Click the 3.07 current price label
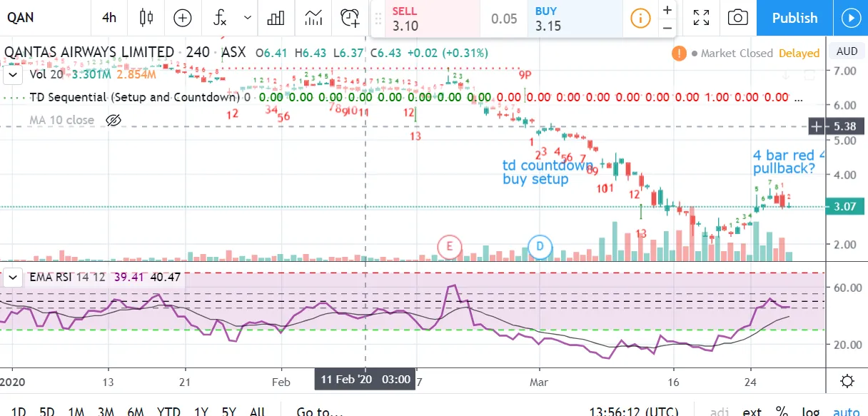 click(x=844, y=207)
